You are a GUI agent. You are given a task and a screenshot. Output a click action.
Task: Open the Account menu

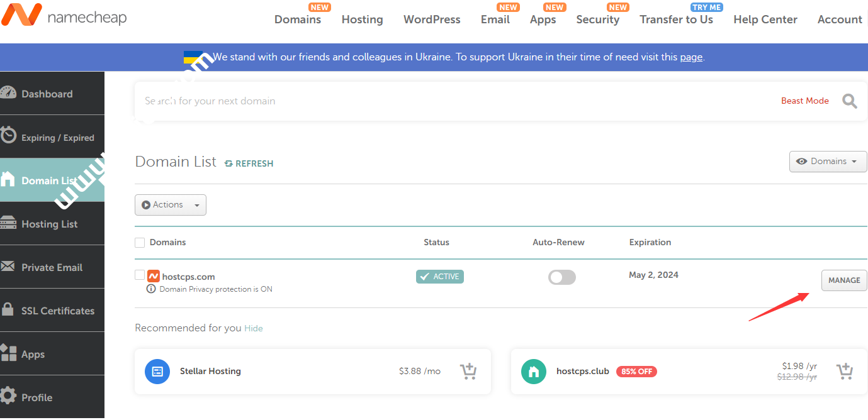(839, 19)
